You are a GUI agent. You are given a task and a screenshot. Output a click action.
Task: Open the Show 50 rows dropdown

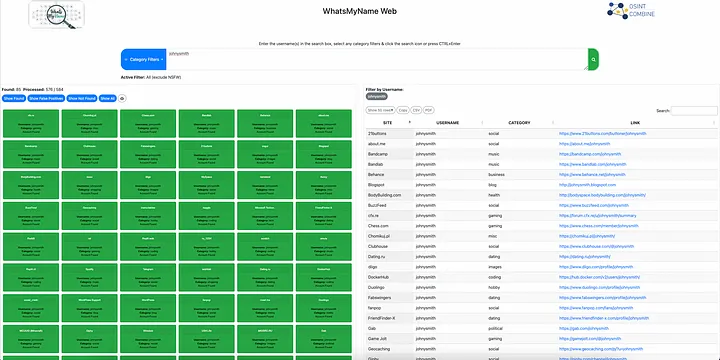click(381, 110)
